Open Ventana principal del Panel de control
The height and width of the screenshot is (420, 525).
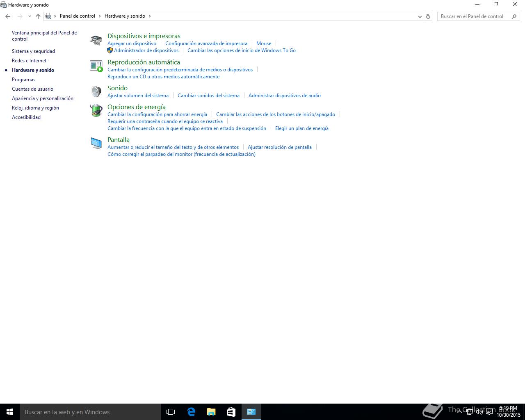tap(44, 36)
